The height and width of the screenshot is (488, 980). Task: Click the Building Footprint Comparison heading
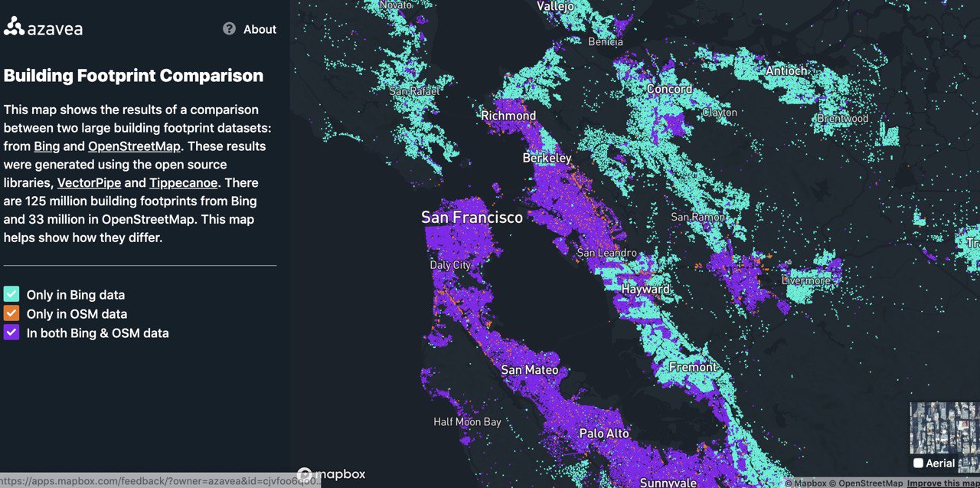pyautogui.click(x=134, y=76)
